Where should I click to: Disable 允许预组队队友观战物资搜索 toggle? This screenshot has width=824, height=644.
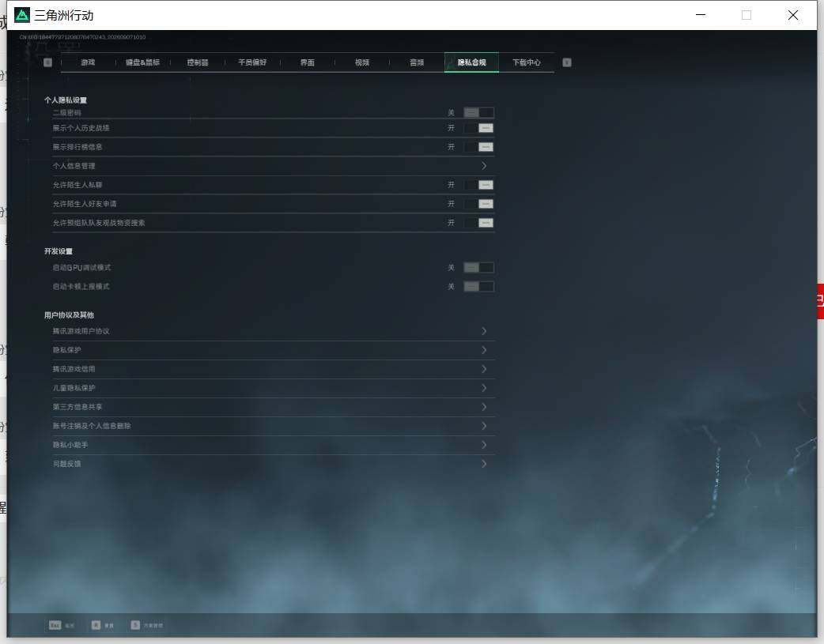point(478,223)
